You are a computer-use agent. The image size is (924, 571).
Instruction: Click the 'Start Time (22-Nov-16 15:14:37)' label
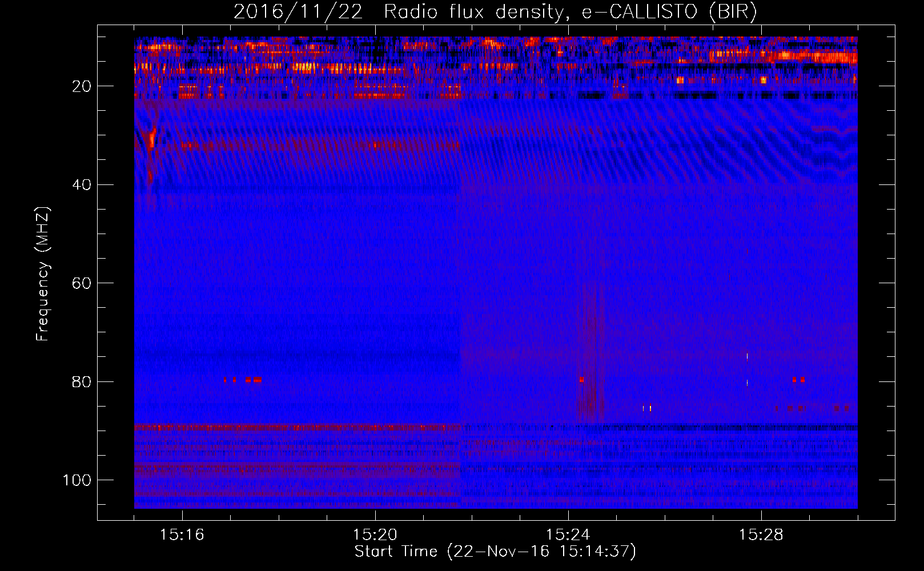[495, 551]
